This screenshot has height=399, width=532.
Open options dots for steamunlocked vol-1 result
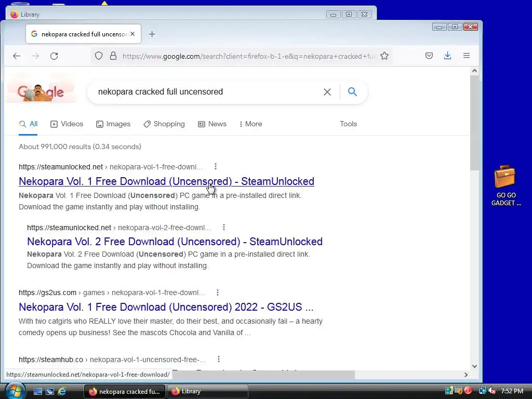click(216, 166)
